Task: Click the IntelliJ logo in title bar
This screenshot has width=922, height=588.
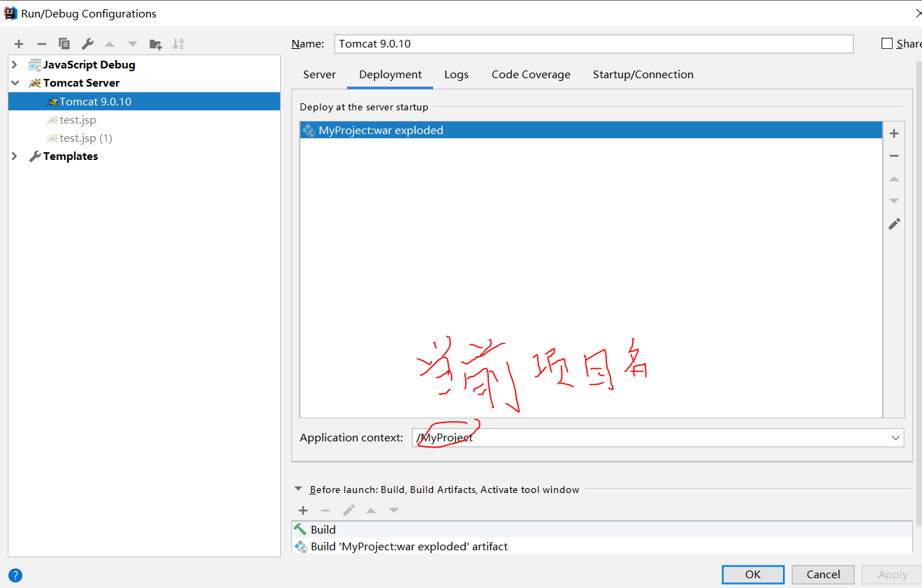Action: coord(10,13)
